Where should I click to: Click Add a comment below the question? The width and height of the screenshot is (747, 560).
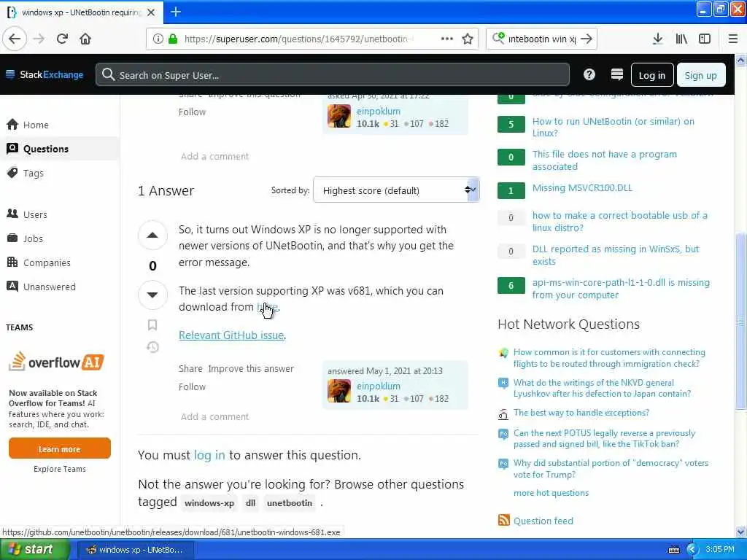coord(214,156)
